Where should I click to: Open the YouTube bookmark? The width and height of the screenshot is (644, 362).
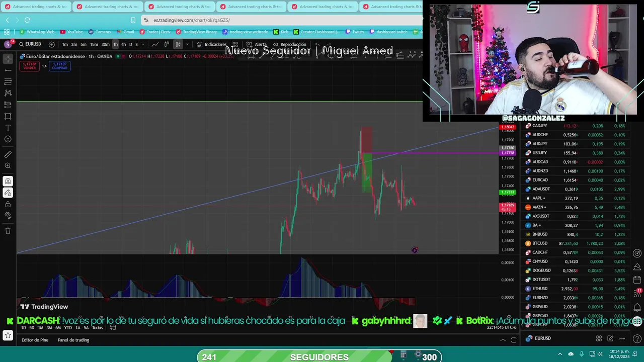(x=71, y=32)
